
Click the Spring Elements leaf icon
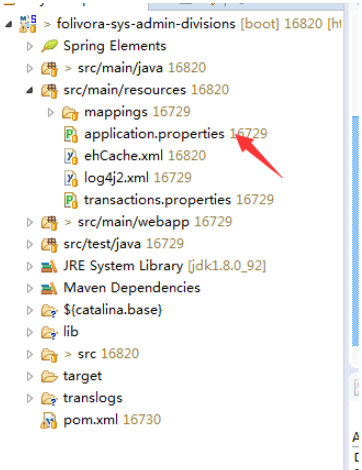(x=49, y=46)
